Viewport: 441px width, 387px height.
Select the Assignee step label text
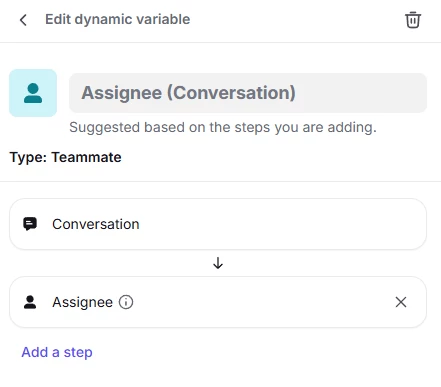(x=82, y=302)
